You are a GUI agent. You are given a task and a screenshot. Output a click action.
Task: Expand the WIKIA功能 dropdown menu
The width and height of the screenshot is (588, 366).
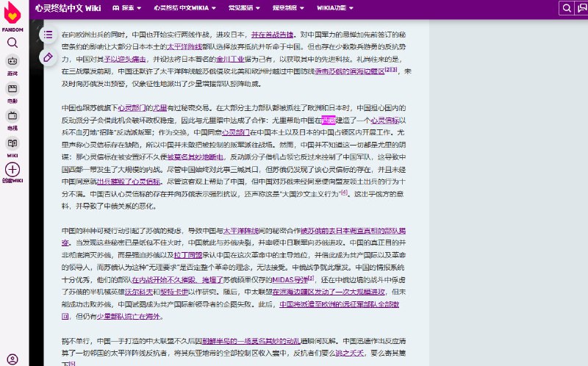point(335,8)
